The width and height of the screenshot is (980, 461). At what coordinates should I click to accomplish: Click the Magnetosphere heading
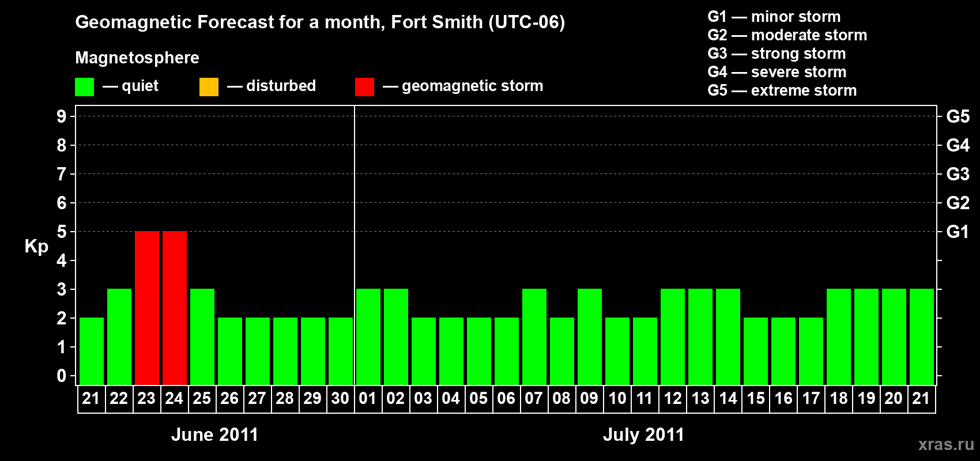click(x=137, y=58)
